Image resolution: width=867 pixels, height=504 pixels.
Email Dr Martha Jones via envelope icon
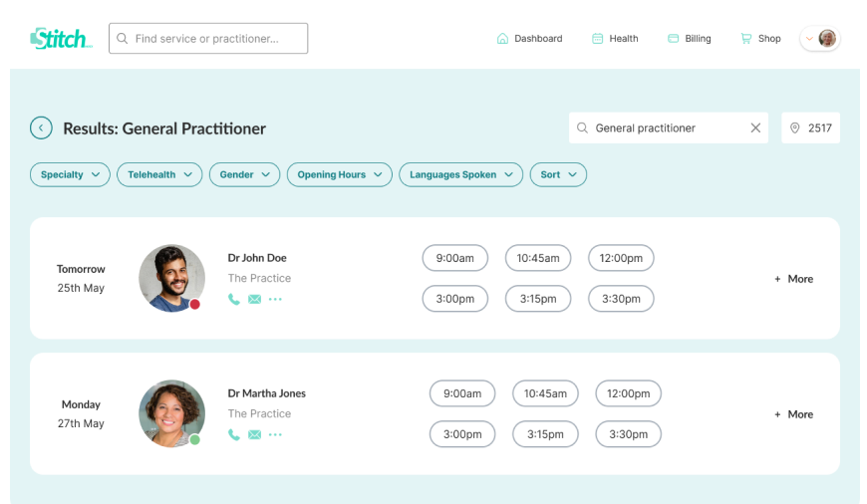tap(254, 434)
